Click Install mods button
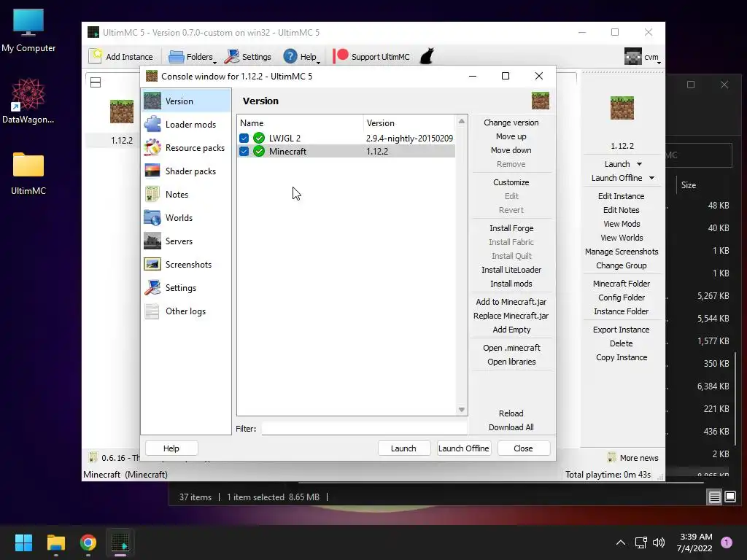This screenshot has width=747, height=560. [x=511, y=284]
